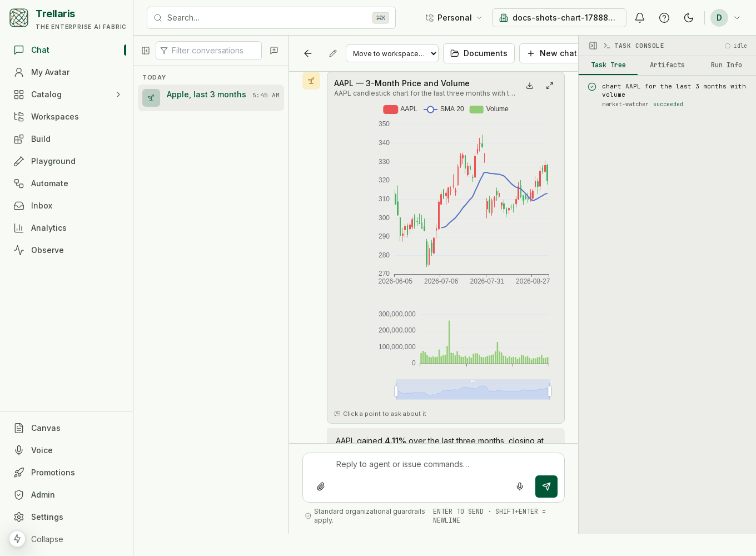The width and height of the screenshot is (756, 556).
Task: Click the Admin shield icon
Action: click(19, 495)
